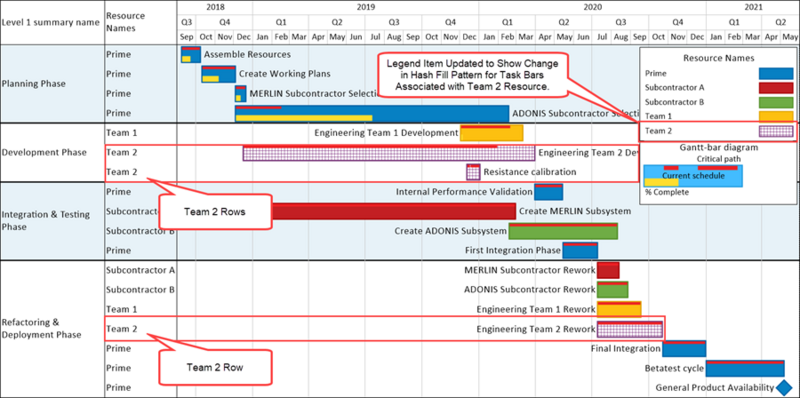Click the Level 1 summary name header
Viewport: 800px width, 398px height.
[x=51, y=22]
